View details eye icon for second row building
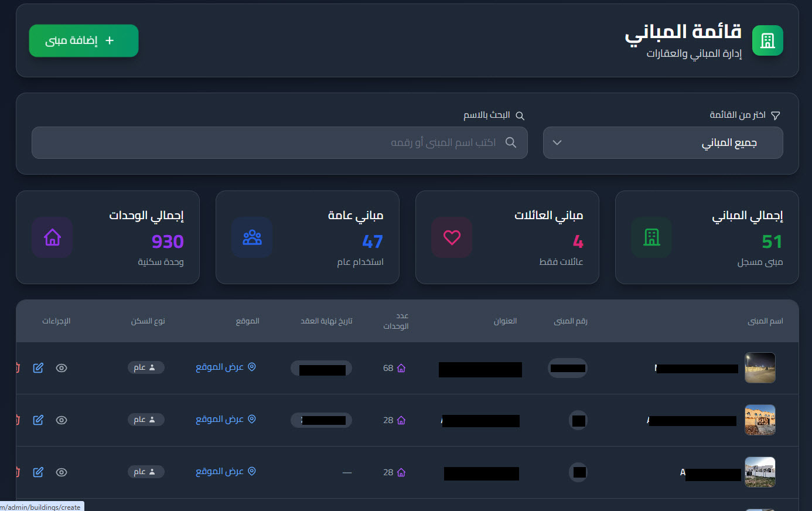Image resolution: width=812 pixels, height=511 pixels. pos(62,420)
